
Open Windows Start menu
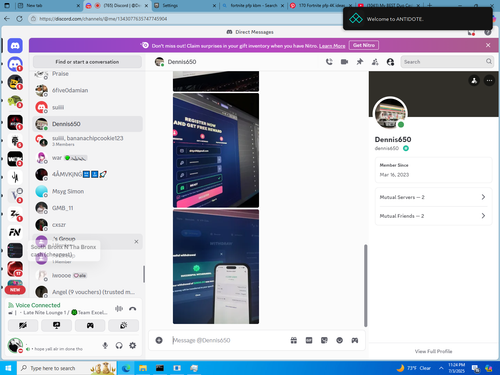8,368
